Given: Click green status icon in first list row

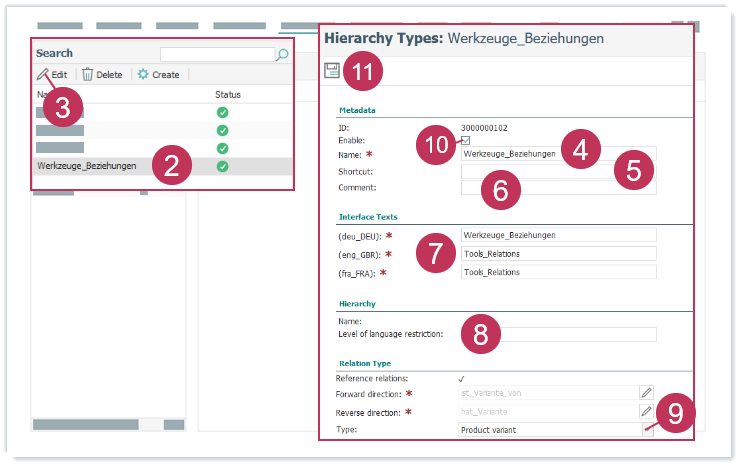Looking at the screenshot, I should click(222, 112).
